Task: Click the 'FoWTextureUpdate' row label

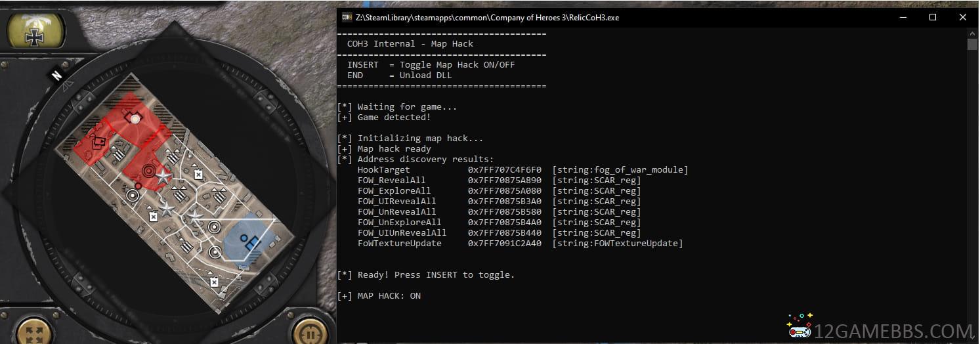Action: coord(400,244)
